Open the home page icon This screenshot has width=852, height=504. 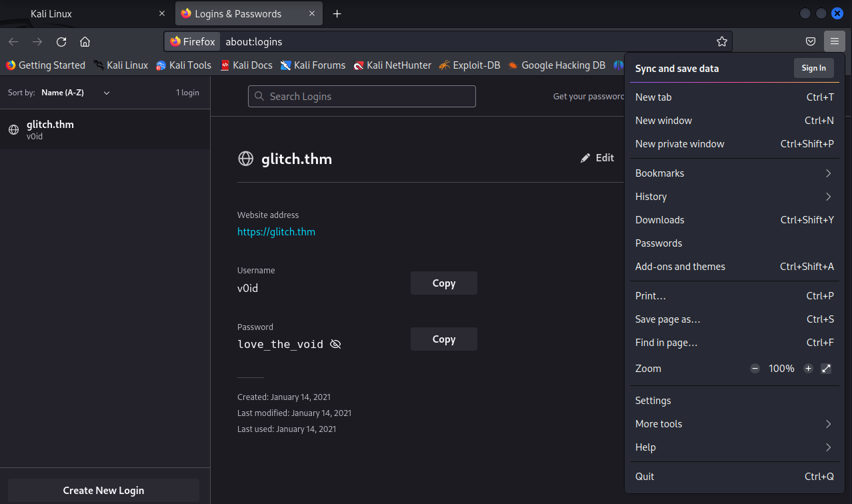[85, 41]
